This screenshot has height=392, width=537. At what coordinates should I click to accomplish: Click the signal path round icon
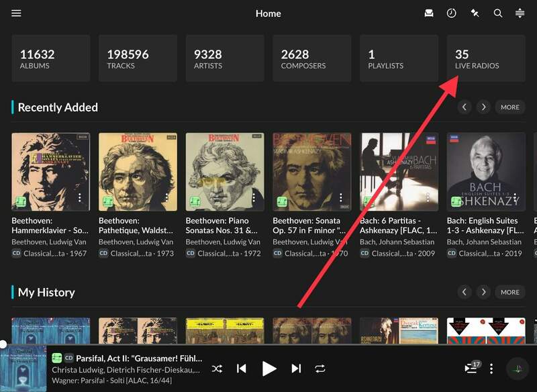pyautogui.click(x=518, y=369)
